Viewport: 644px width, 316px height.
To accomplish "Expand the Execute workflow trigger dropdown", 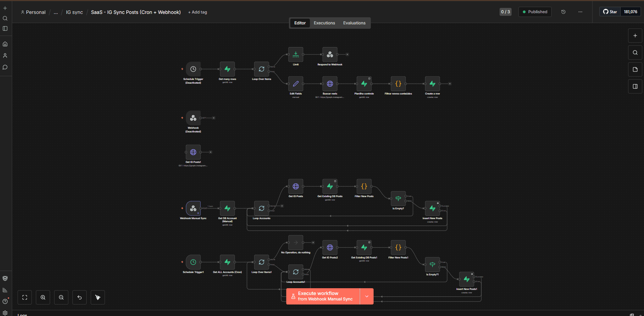I will pos(367,296).
